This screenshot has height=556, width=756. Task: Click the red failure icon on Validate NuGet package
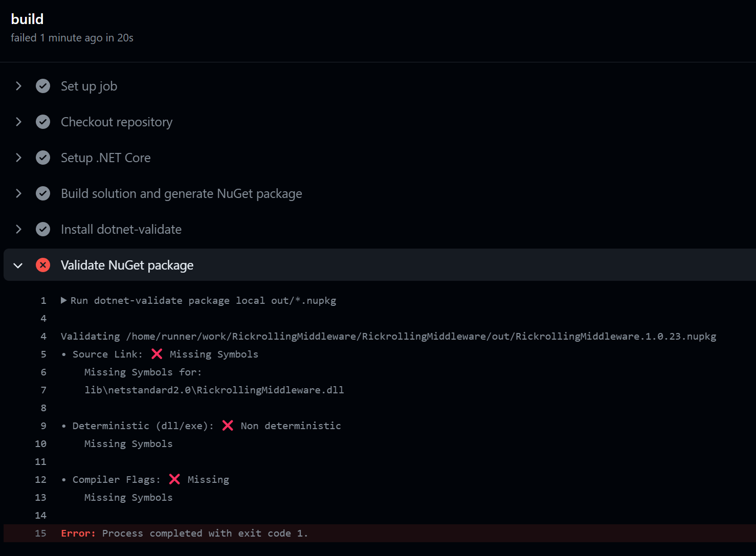click(x=43, y=265)
